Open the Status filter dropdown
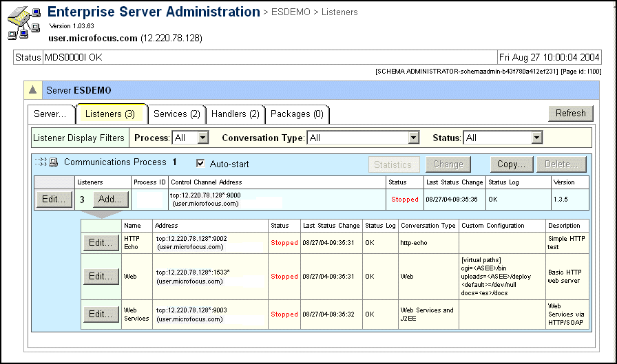The width and height of the screenshot is (617, 364). click(x=503, y=138)
